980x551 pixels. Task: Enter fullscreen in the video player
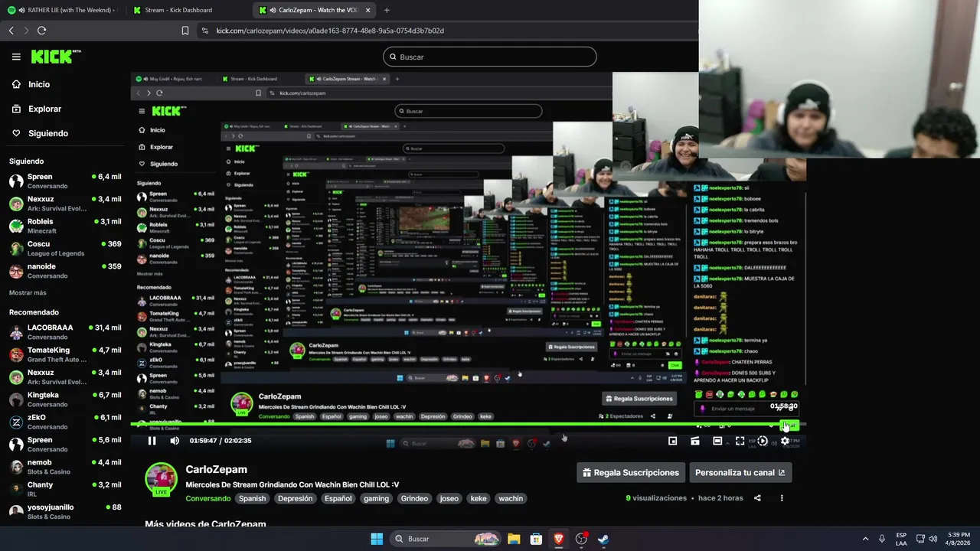[740, 441]
